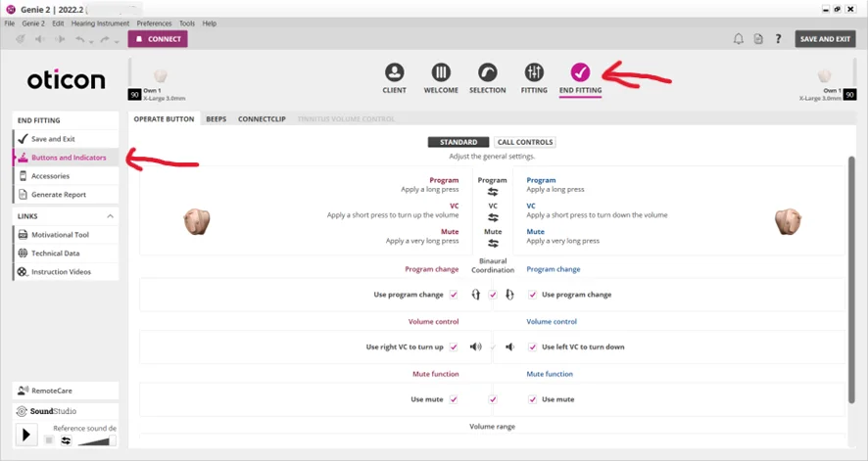
Task: Toggle Program binaural swap arrows icon
Action: (493, 192)
